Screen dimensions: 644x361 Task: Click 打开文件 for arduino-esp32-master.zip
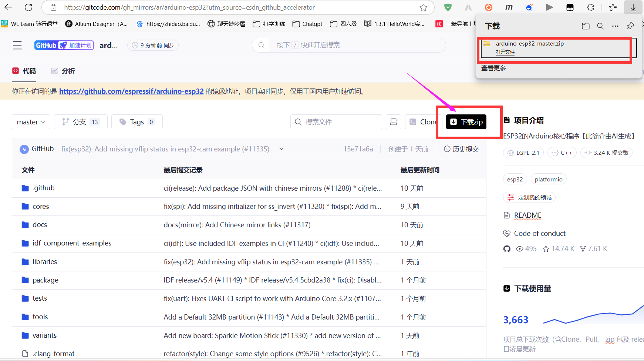click(505, 52)
